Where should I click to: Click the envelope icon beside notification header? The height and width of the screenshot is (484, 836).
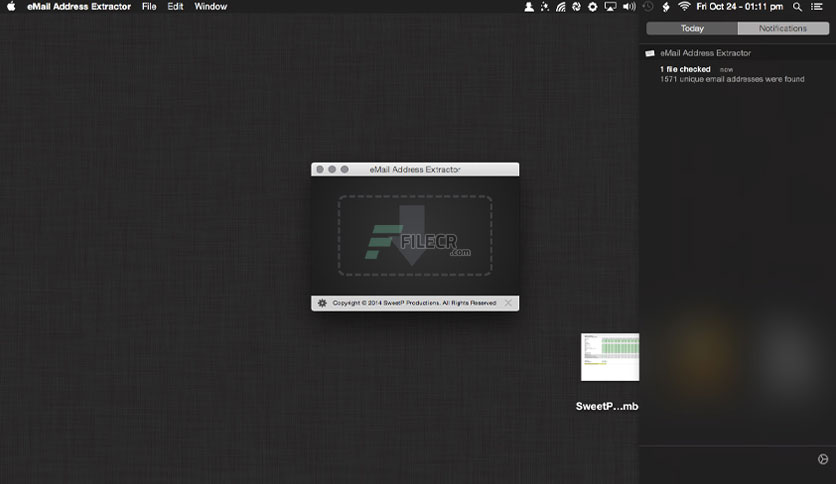pos(650,53)
